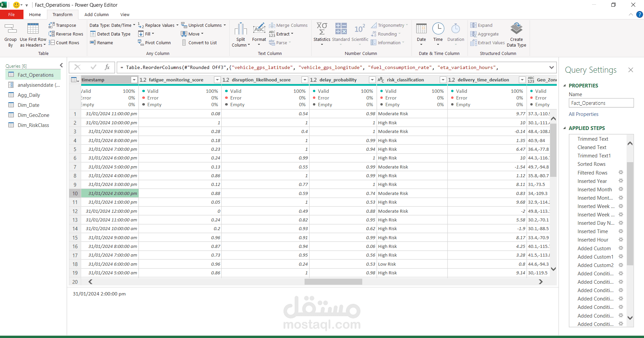Expand the formula bar with the chevron

click(552, 67)
